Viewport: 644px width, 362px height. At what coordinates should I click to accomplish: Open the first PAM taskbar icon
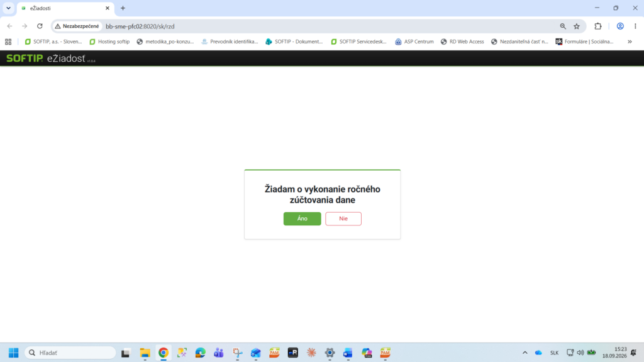coord(274,353)
